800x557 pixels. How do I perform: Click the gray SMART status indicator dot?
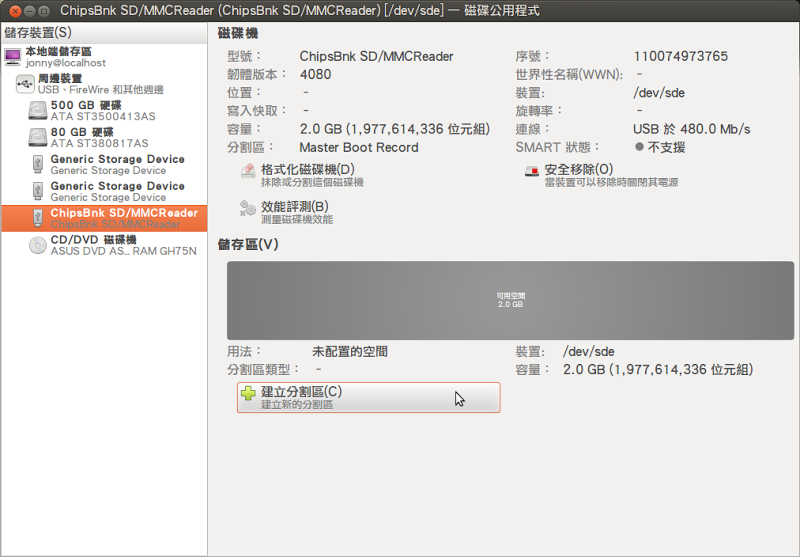coord(639,147)
